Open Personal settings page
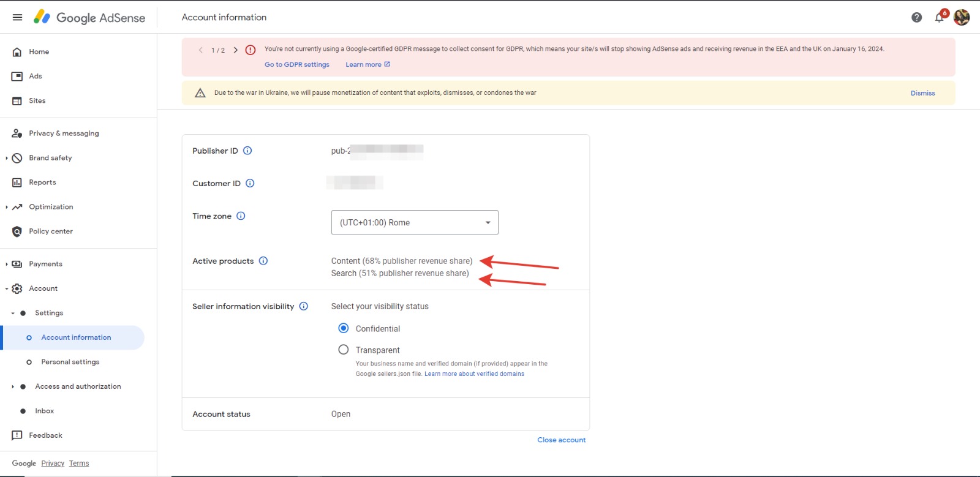 [x=70, y=362]
